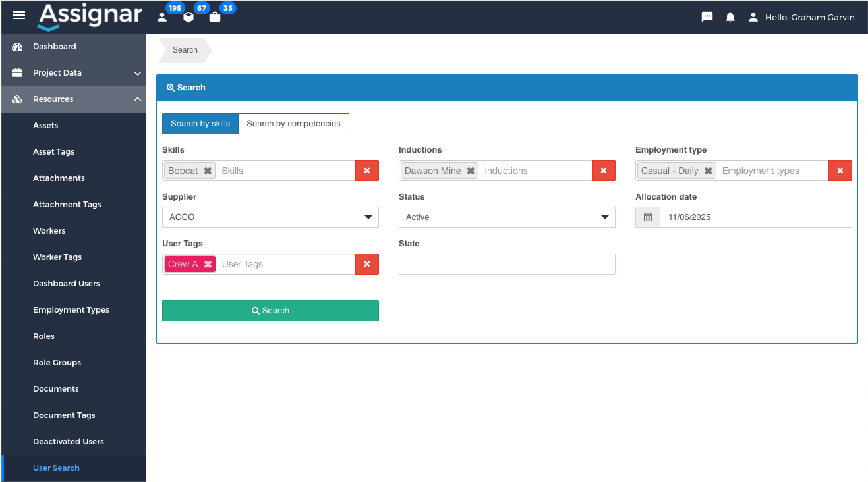The image size is (868, 482).
Task: Click the green Search button
Action: pyautogui.click(x=270, y=311)
